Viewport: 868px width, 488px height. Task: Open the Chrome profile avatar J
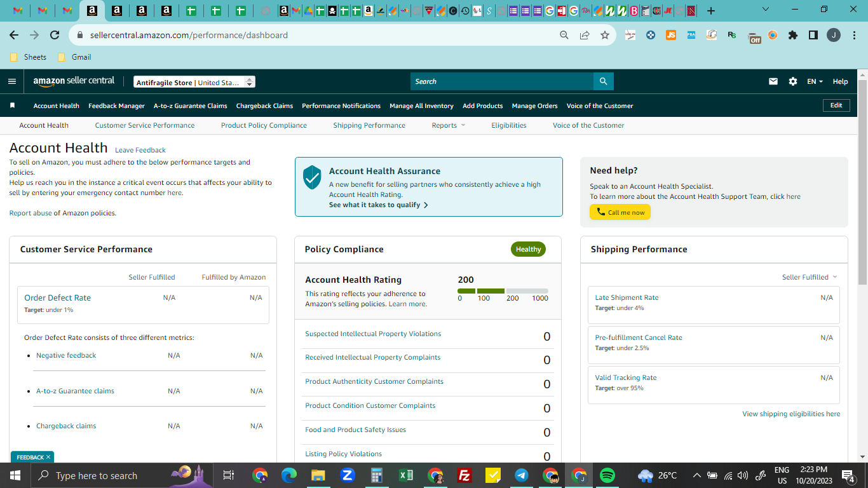pos(833,36)
